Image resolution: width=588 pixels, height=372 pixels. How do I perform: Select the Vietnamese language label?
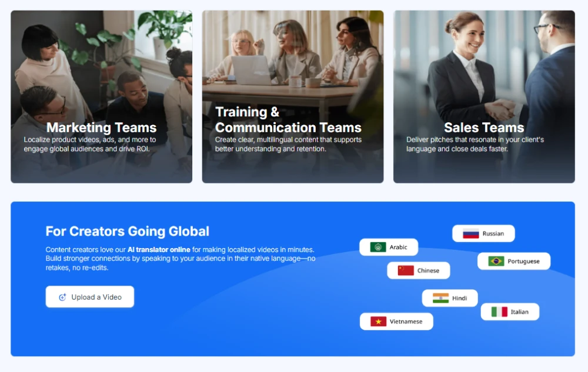(406, 321)
